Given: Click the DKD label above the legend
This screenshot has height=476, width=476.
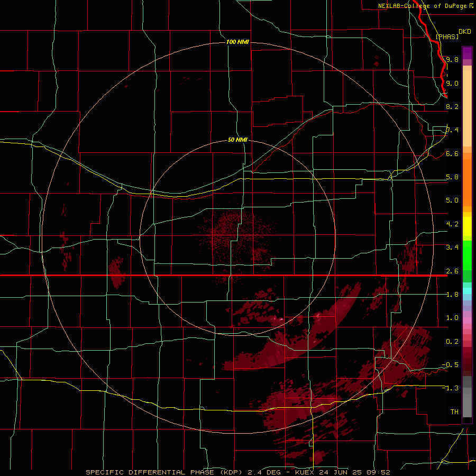Looking at the screenshot, I should [x=465, y=32].
